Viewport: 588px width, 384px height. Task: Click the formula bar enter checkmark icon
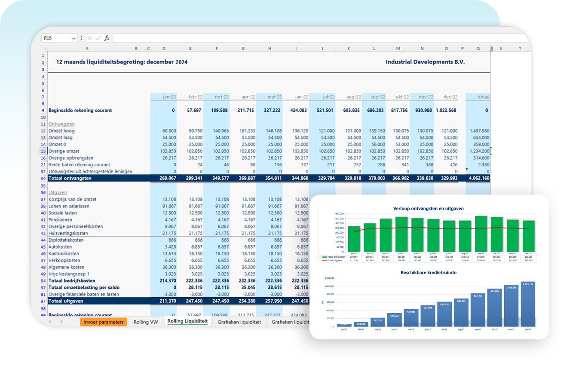[98, 38]
